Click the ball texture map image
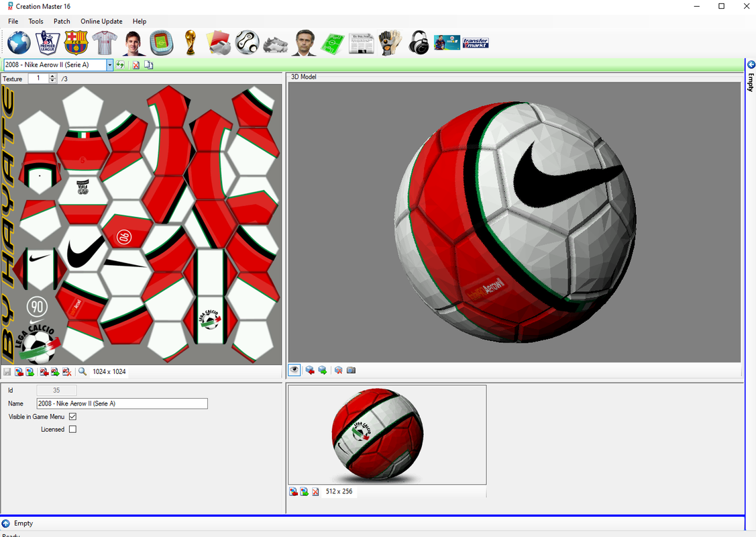This screenshot has height=537, width=756. point(142,224)
